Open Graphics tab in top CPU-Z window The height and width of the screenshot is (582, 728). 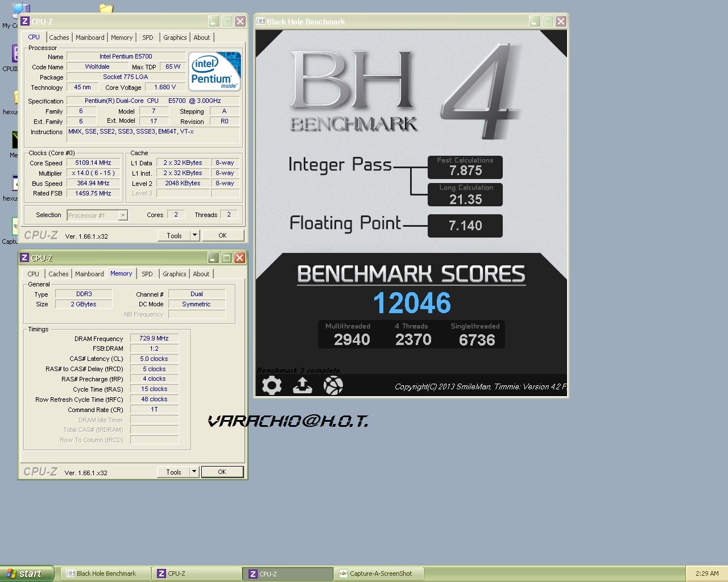click(175, 38)
